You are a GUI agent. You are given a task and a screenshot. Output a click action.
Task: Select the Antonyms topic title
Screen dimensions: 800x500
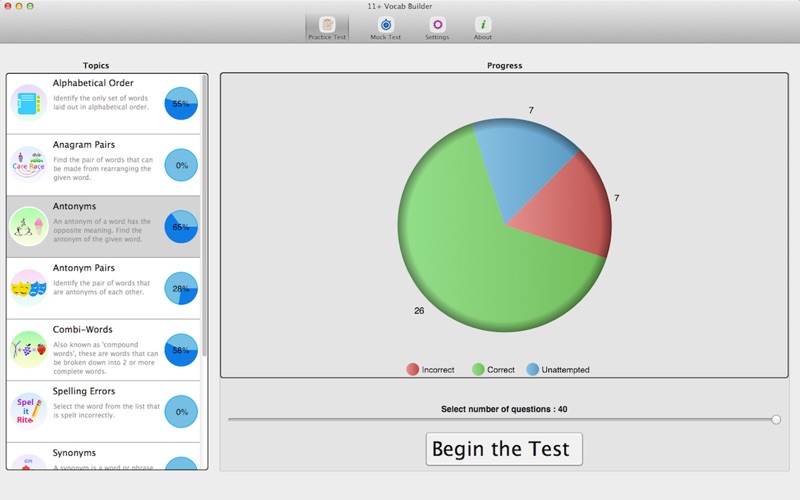74,206
